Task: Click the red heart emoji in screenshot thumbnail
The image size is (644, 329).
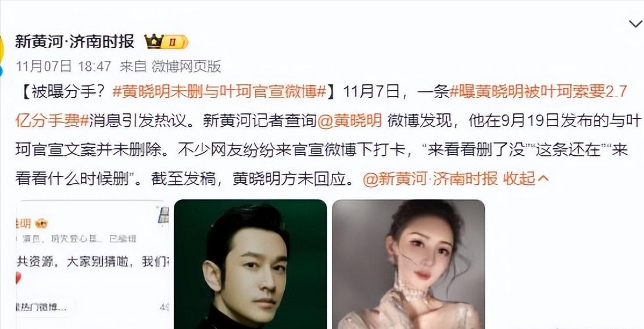Action: [x=18, y=278]
